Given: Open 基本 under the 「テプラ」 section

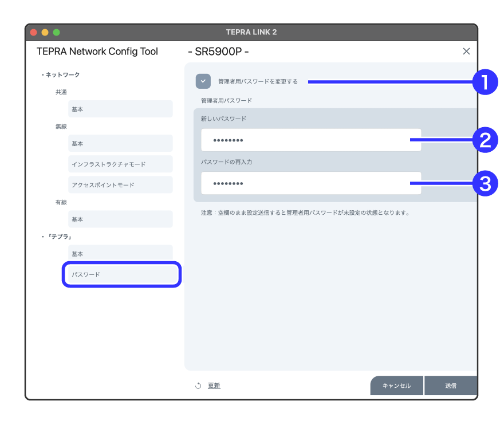Looking at the screenshot, I should point(120,254).
